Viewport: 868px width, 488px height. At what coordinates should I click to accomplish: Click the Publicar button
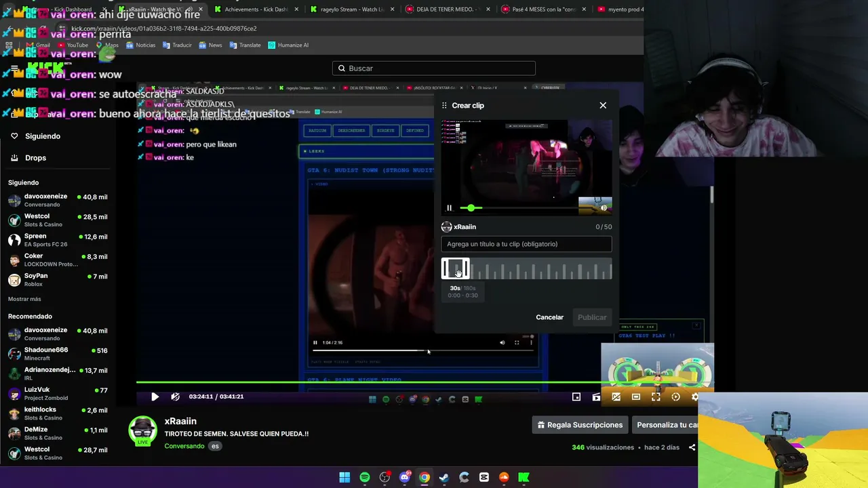click(x=592, y=317)
